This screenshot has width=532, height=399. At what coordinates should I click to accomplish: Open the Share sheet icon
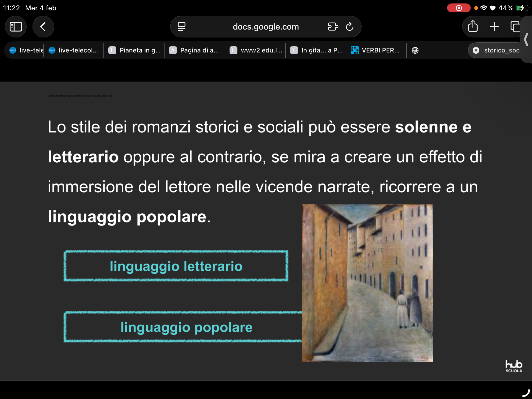point(473,27)
